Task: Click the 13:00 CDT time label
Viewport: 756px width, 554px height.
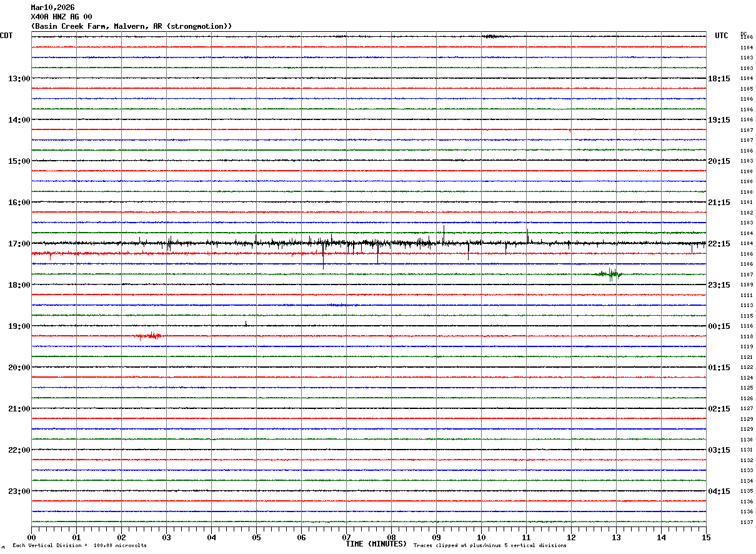Action: 19,79
